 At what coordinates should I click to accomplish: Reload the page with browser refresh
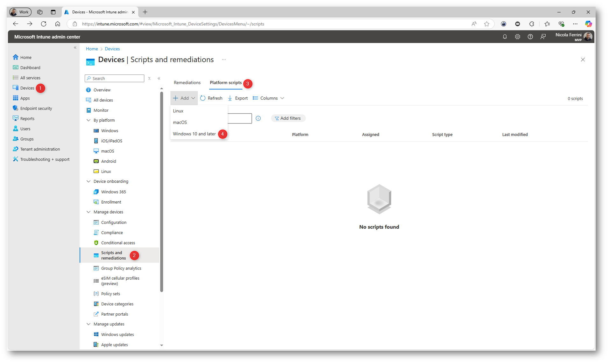coord(44,24)
